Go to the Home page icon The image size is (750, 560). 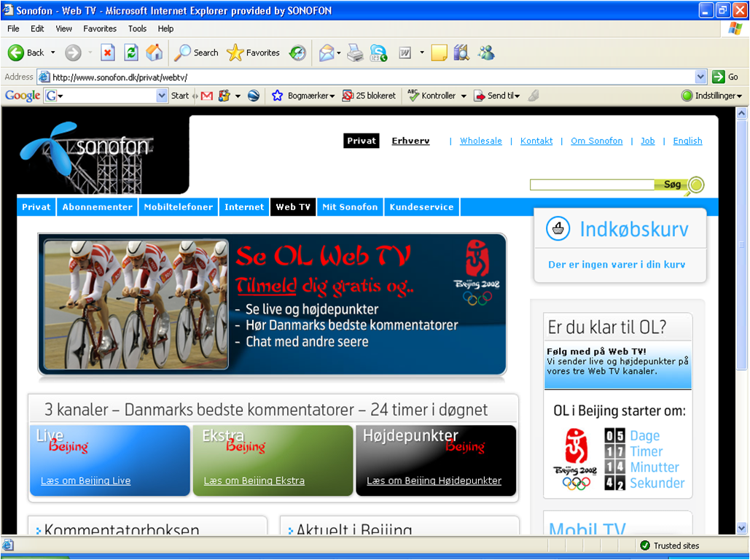(x=154, y=52)
